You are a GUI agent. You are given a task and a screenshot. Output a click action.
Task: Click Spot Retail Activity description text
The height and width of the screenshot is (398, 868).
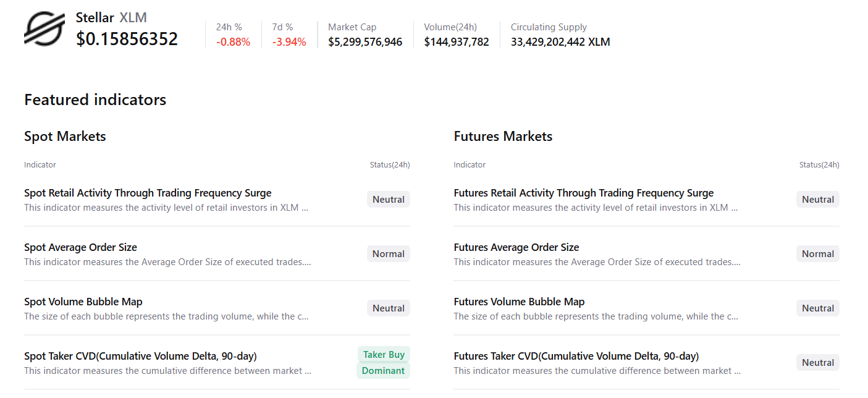[166, 208]
